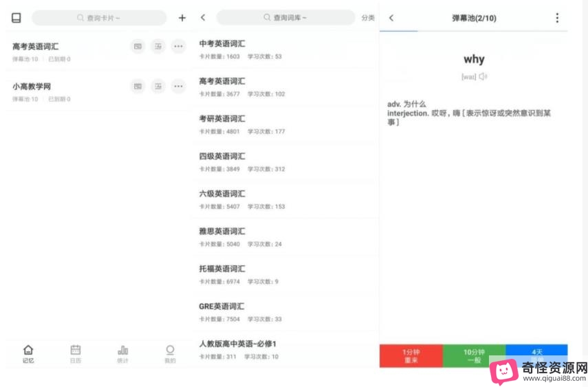This screenshot has width=588, height=387.
Task: Go back from the 弹幕池 flashcard screen
Action: [391, 18]
